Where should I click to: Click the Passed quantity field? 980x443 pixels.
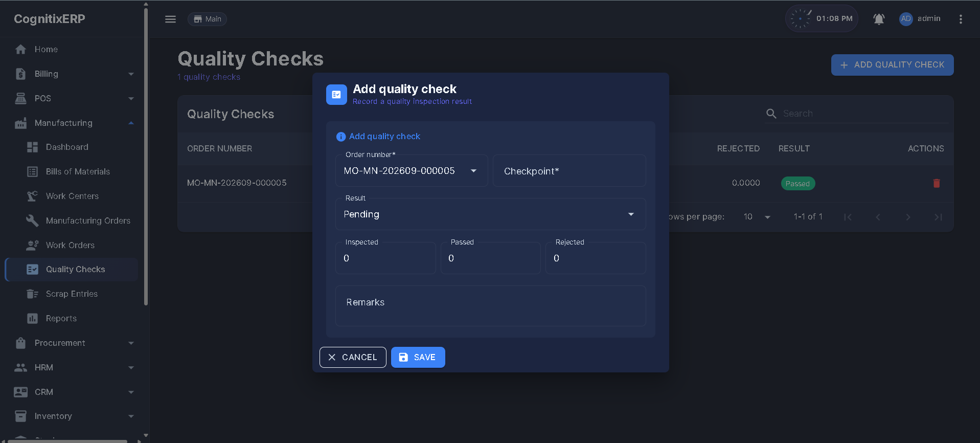(490, 258)
